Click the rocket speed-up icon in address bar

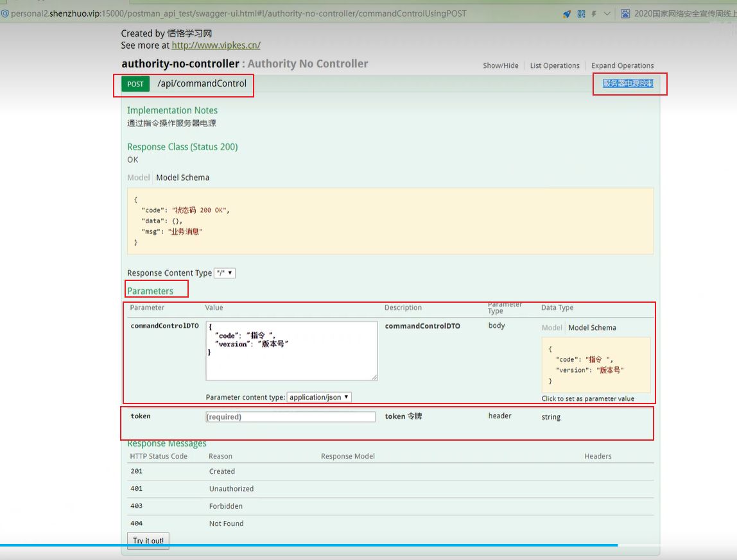[x=567, y=13]
